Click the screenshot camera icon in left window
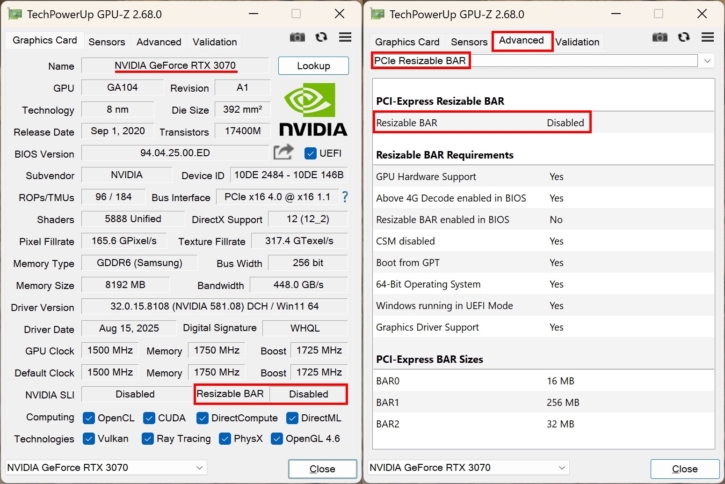The width and height of the screenshot is (725, 484). point(297,37)
